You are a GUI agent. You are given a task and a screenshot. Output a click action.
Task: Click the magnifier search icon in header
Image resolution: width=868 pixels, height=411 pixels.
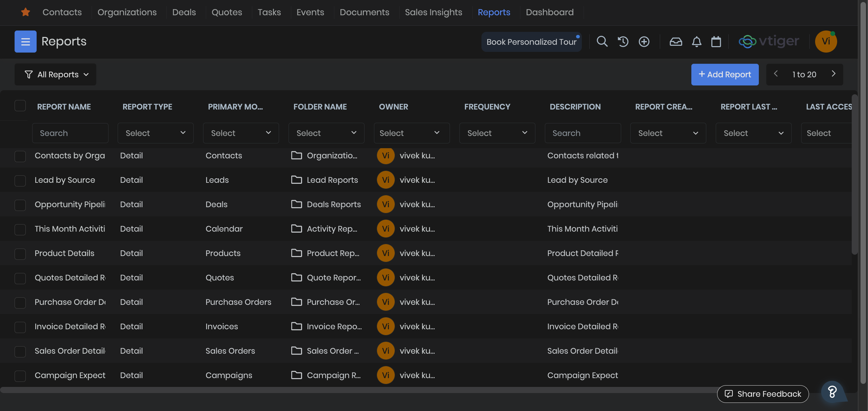pos(602,41)
